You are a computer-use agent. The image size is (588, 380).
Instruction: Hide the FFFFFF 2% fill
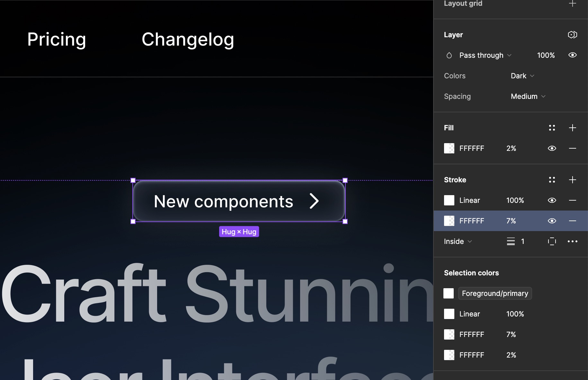pyautogui.click(x=552, y=148)
